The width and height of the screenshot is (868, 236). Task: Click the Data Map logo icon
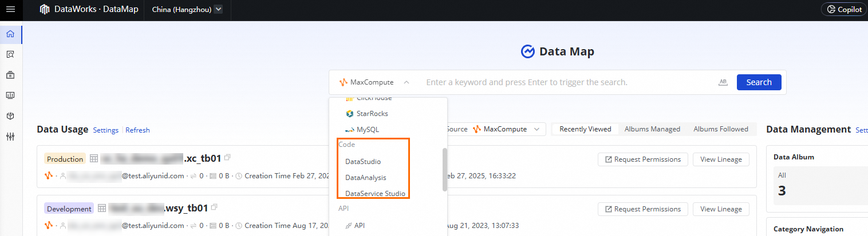[528, 52]
